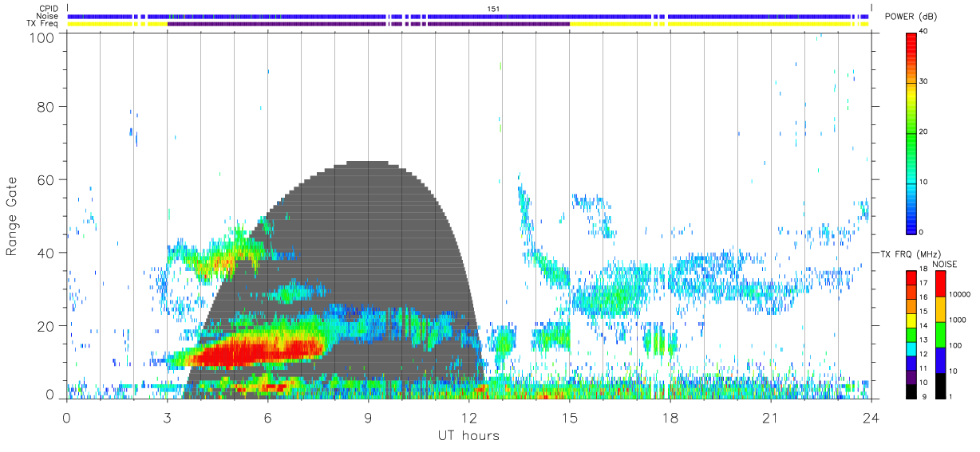
Task: Click the NOISE legend title
Action: tap(946, 264)
